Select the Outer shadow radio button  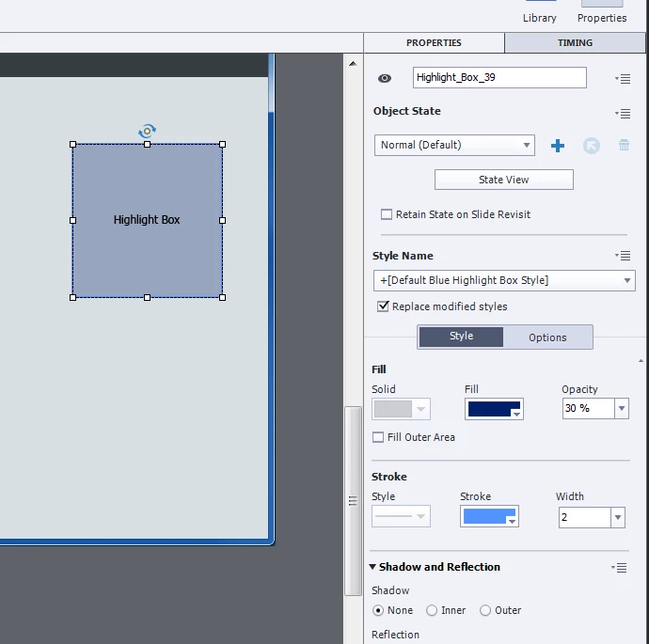coord(485,610)
